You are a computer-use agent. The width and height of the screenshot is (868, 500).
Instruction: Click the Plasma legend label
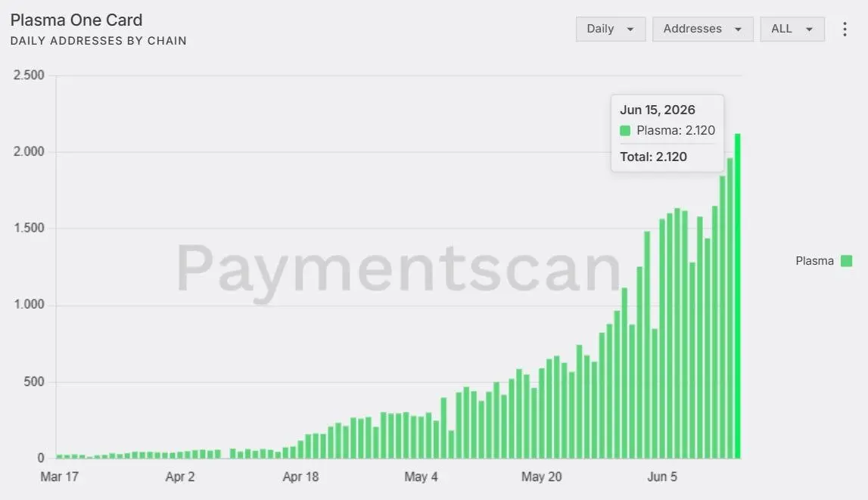click(814, 261)
